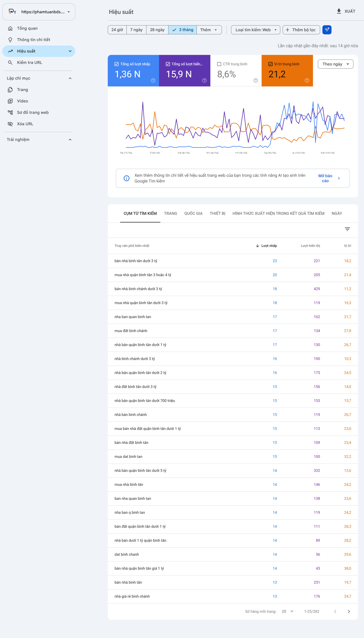Open rows per page dropdown
This screenshot has height=638, width=364.
point(288,612)
